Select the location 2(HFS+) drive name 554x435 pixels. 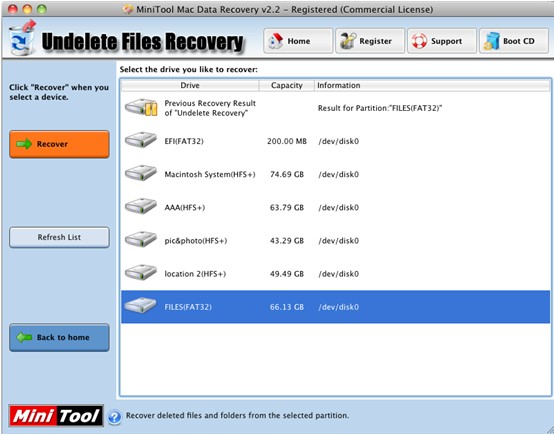click(195, 274)
